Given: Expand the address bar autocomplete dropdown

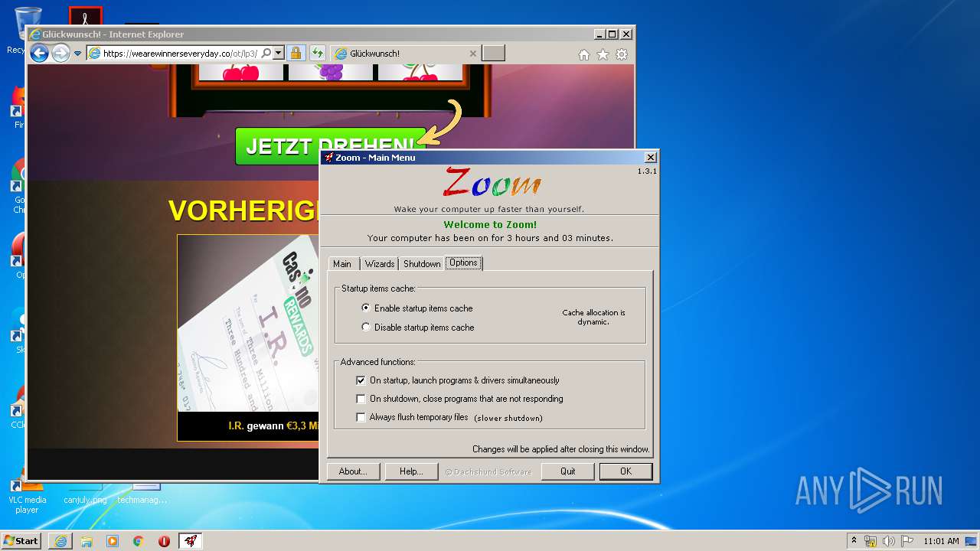Looking at the screenshot, I should click(279, 54).
